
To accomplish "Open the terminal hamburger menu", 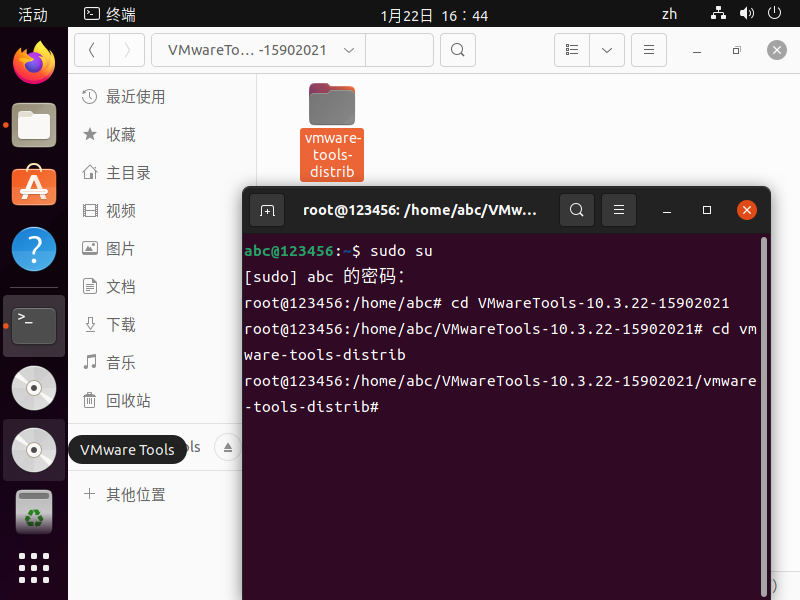I will tap(618, 210).
